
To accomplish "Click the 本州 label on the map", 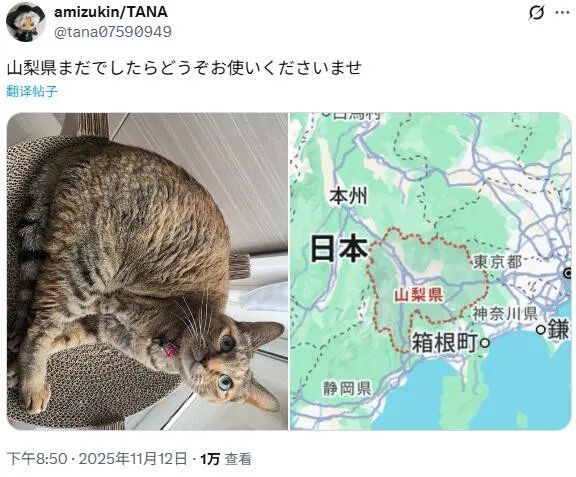I will [x=348, y=196].
